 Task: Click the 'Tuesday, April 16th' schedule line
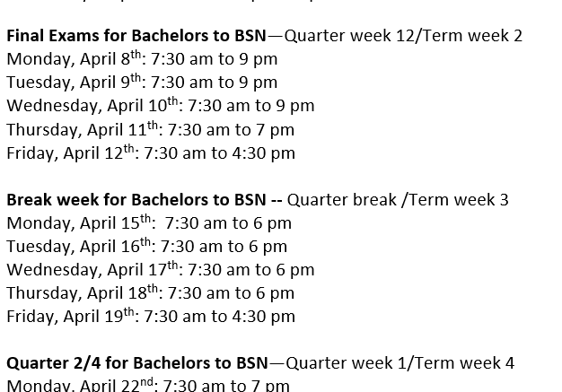pos(147,247)
